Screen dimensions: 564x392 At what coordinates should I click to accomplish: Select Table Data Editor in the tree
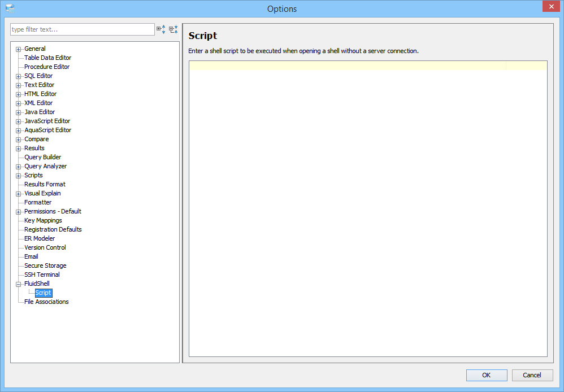point(47,58)
